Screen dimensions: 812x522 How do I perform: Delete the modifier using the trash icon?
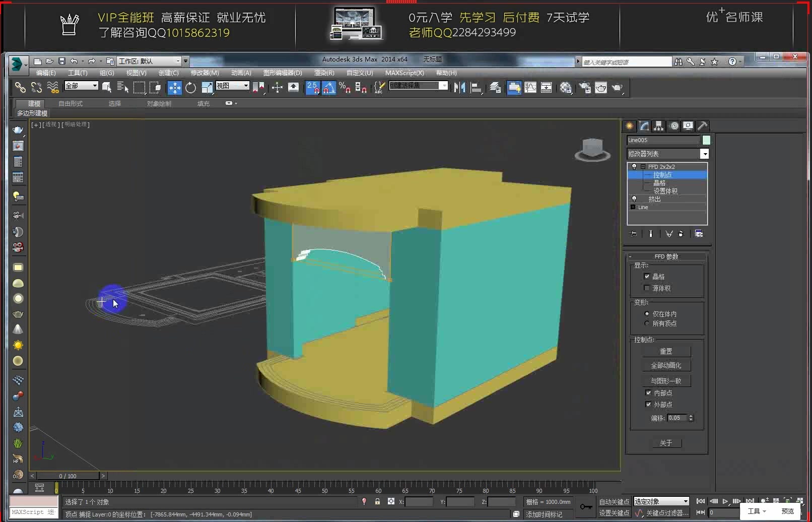pos(681,233)
